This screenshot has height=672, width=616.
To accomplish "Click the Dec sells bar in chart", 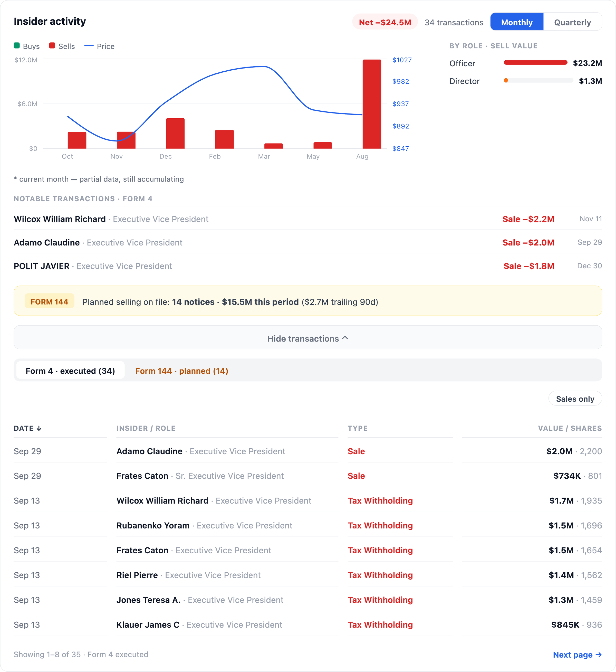I will 175,134.
